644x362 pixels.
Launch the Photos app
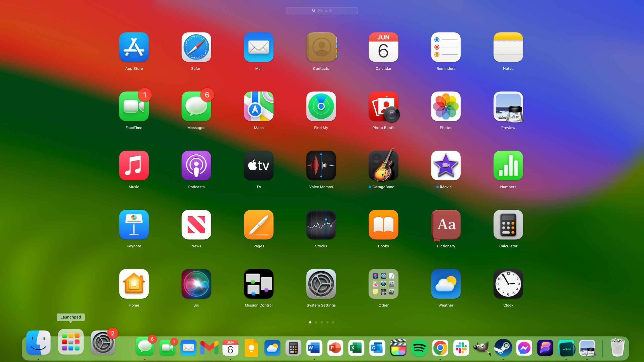[446, 106]
